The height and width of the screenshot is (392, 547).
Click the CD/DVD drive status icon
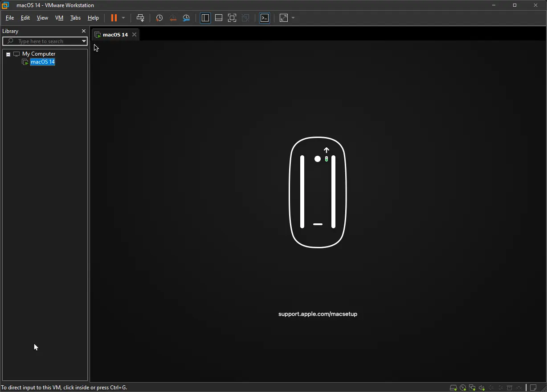463,388
